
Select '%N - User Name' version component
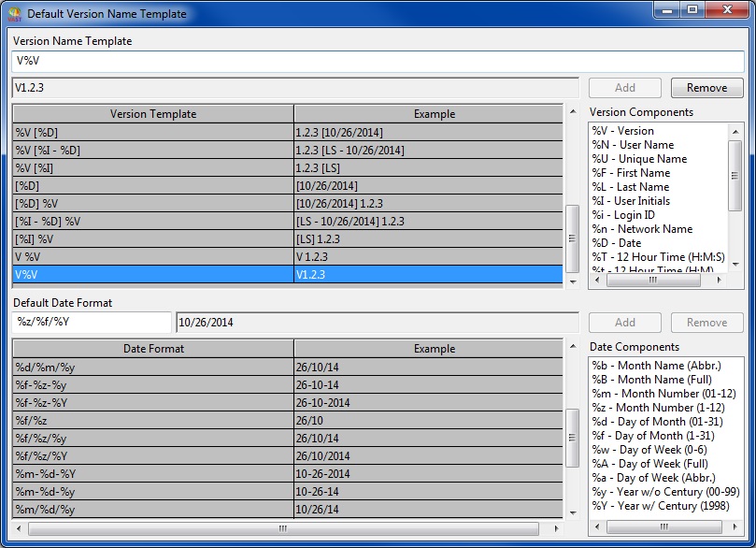click(x=633, y=145)
